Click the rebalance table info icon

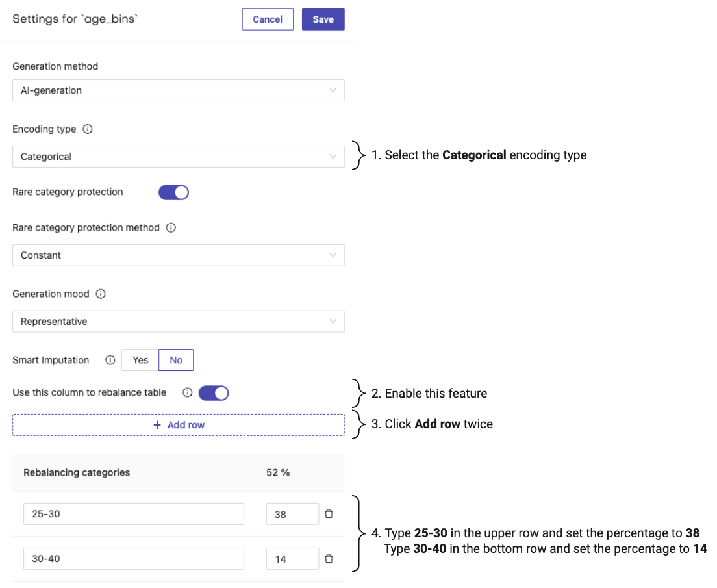click(188, 392)
